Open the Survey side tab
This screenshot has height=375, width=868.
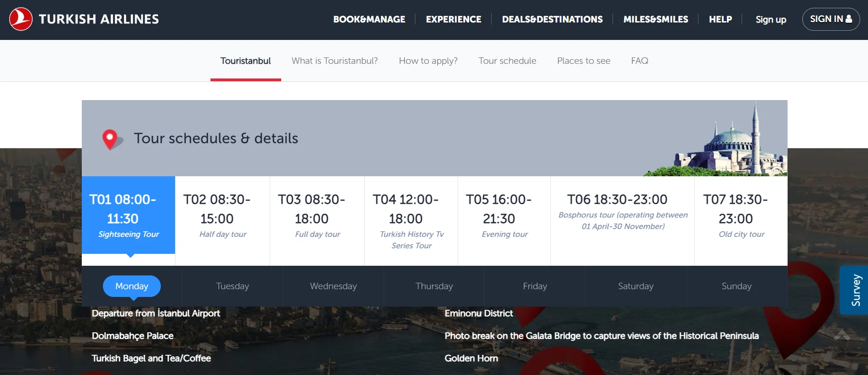pyautogui.click(x=855, y=290)
